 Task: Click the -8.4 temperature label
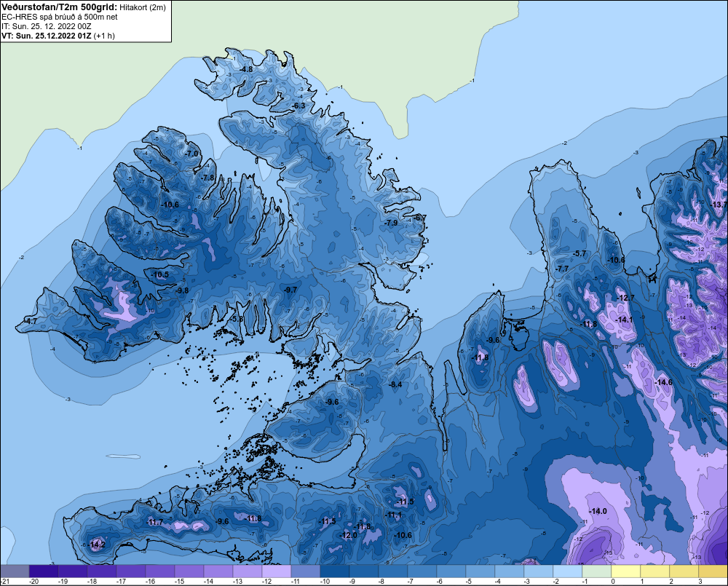pyautogui.click(x=395, y=384)
